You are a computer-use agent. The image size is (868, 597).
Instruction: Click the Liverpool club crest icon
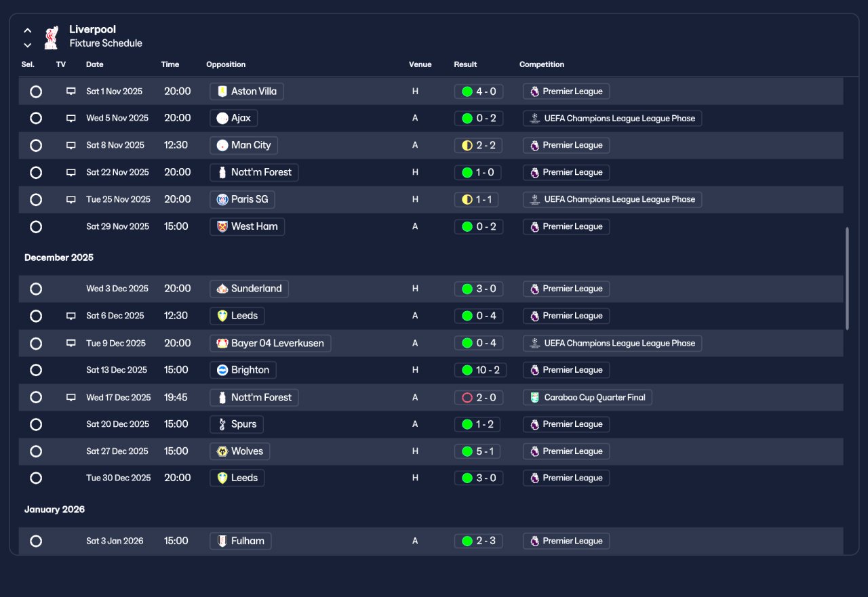coord(51,37)
